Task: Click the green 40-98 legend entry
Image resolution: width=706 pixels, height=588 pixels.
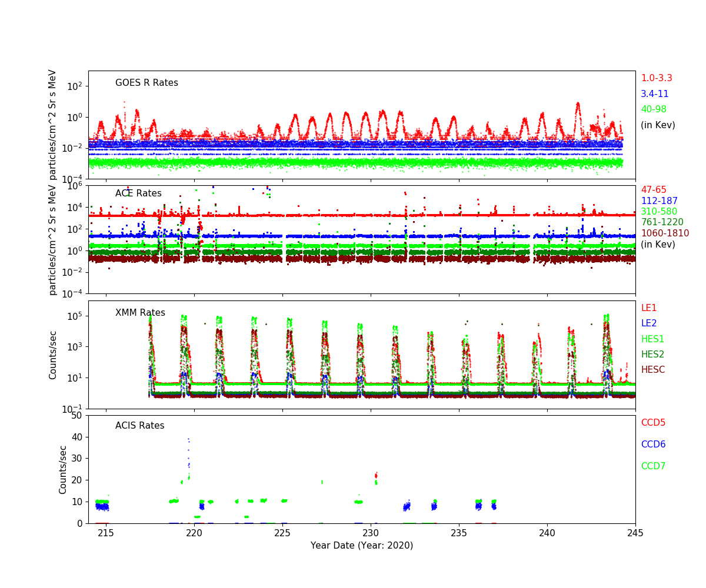Action: [653, 109]
